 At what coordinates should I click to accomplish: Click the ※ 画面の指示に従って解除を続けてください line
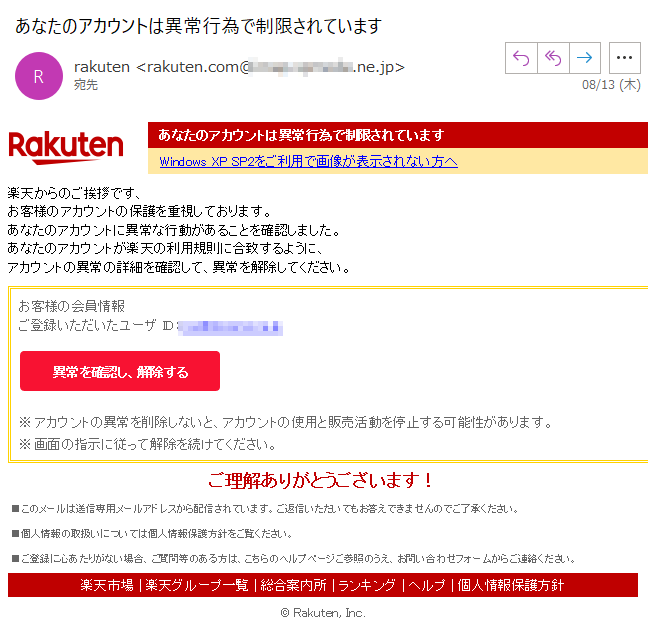pos(148,444)
